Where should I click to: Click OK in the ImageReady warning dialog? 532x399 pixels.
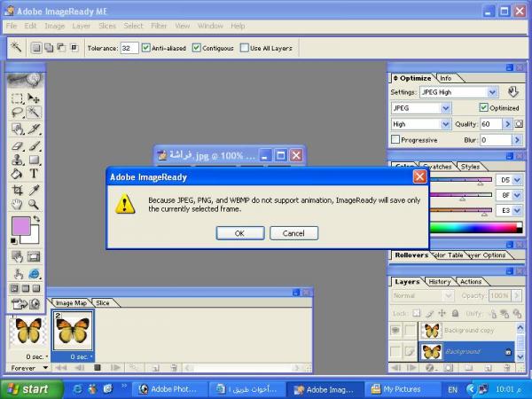[x=240, y=233]
